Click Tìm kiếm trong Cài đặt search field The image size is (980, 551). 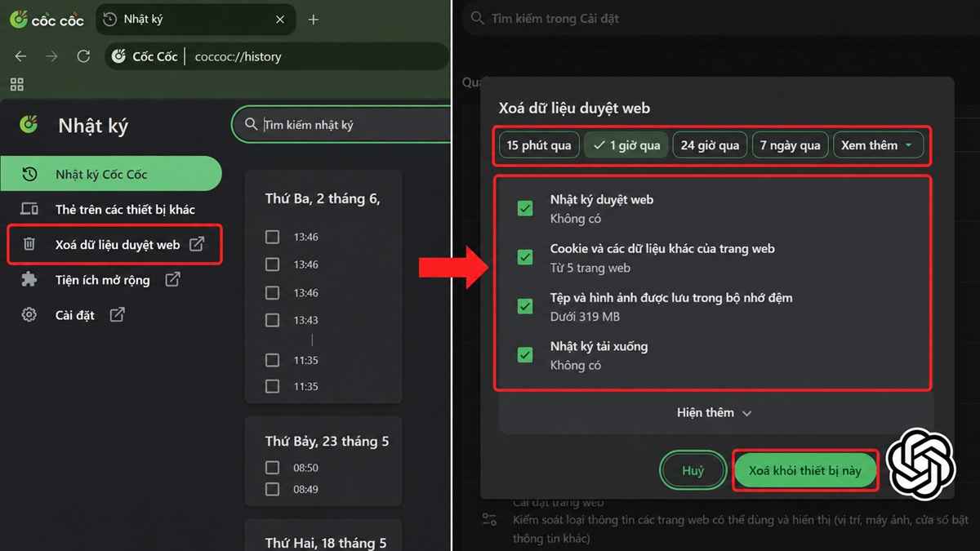pos(719,18)
